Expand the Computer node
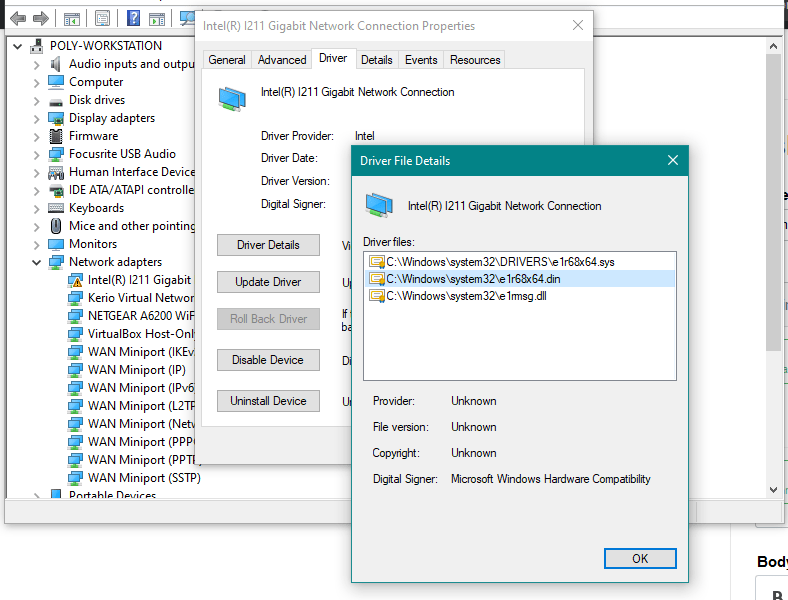 (x=36, y=82)
